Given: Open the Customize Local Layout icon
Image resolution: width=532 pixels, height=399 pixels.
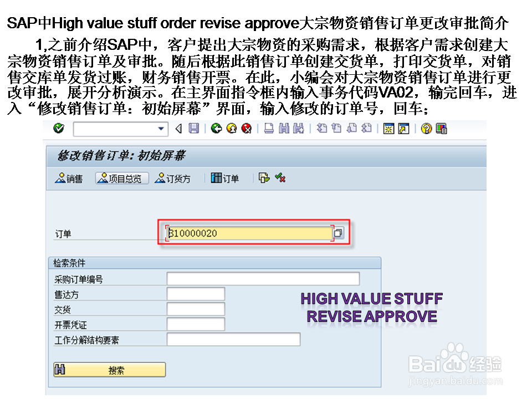Looking at the screenshot, I should pyautogui.click(x=442, y=129).
